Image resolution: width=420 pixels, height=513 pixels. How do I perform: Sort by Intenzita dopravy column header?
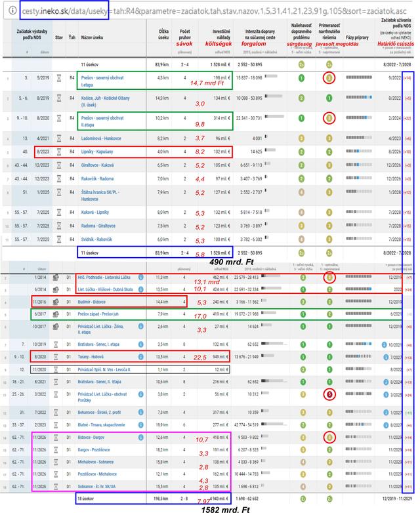(260, 34)
